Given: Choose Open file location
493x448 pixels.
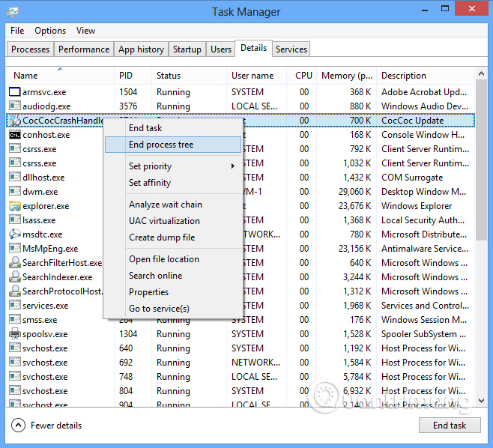Looking at the screenshot, I should [x=173, y=259].
